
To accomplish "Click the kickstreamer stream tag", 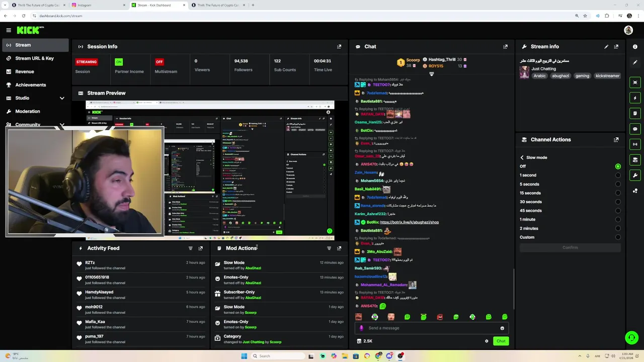I will [607, 76].
